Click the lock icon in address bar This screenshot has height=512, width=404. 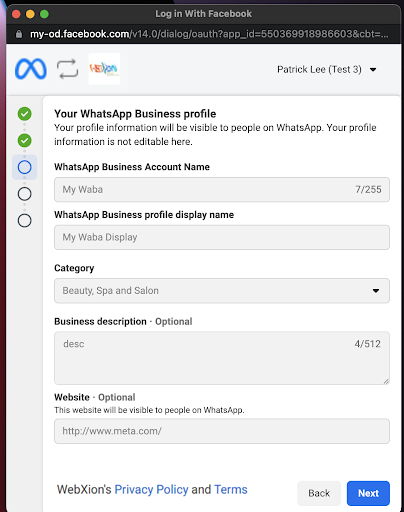(19, 34)
